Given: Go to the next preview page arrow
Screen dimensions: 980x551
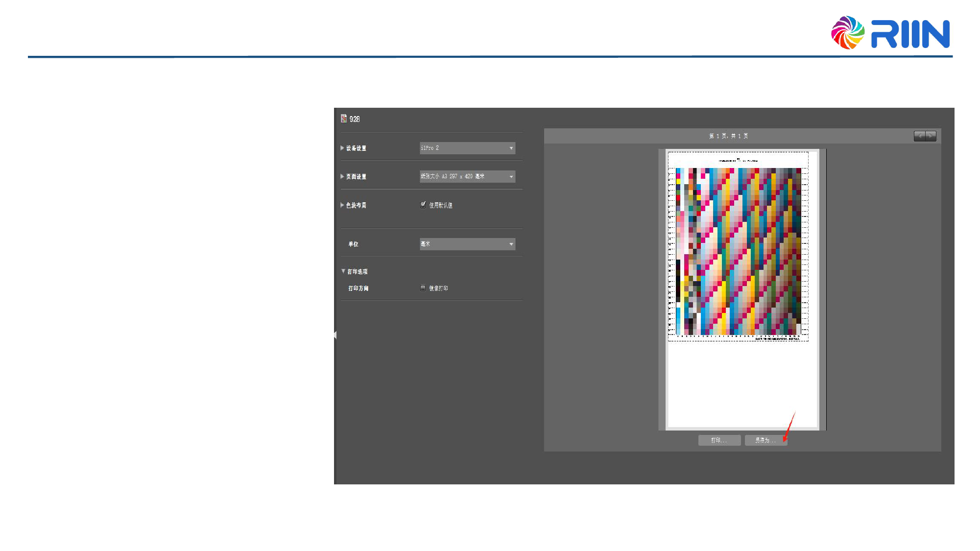Looking at the screenshot, I should tap(931, 136).
